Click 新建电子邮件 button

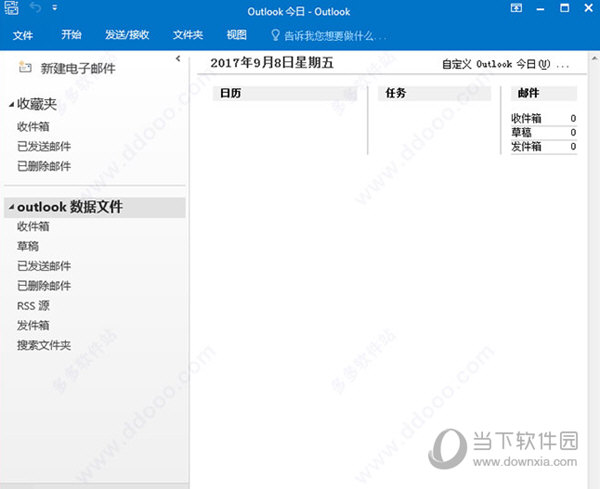[x=78, y=68]
